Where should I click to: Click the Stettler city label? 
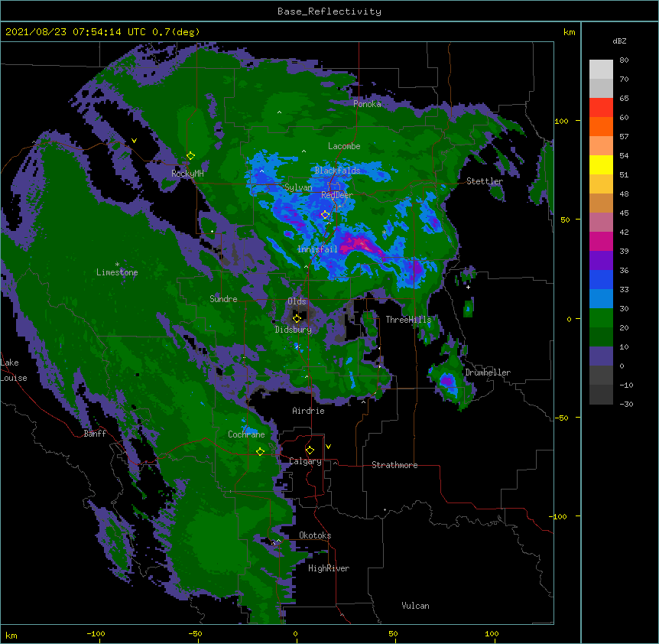485,181
